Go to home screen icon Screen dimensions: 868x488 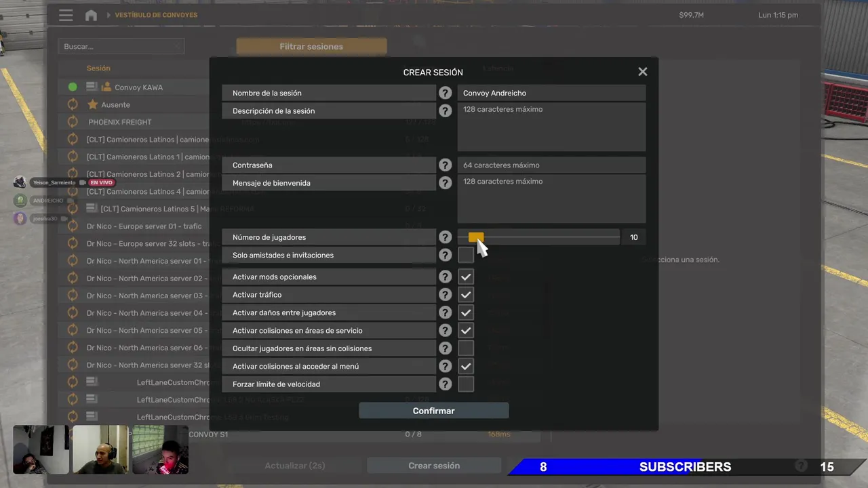tap(91, 15)
